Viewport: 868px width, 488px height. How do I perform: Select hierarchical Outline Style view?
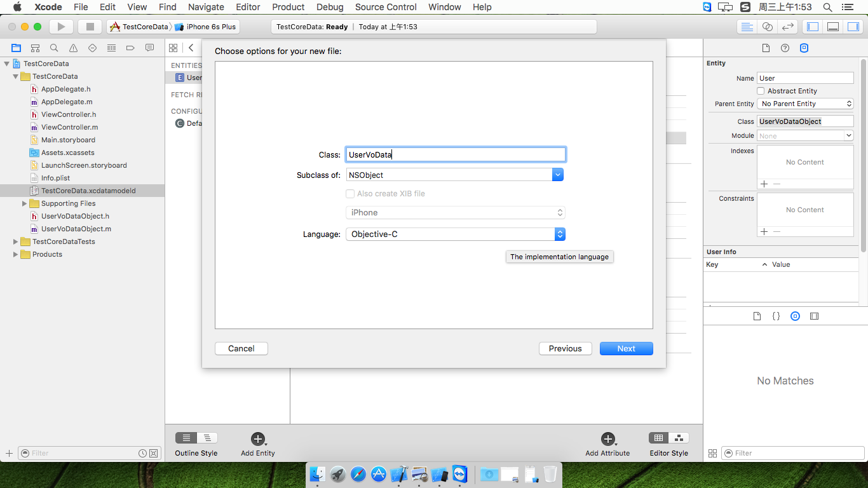pyautogui.click(x=207, y=438)
